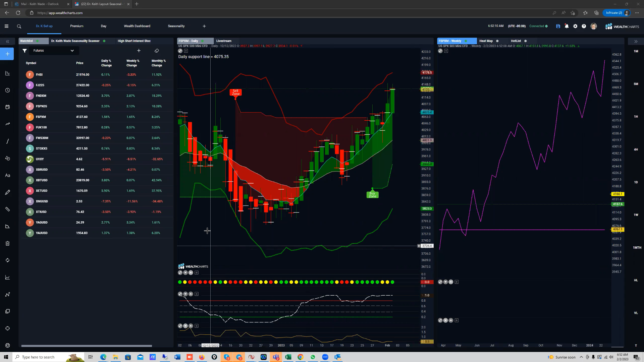Switch to Premium layout tab
This screenshot has height=362, width=644.
click(77, 26)
